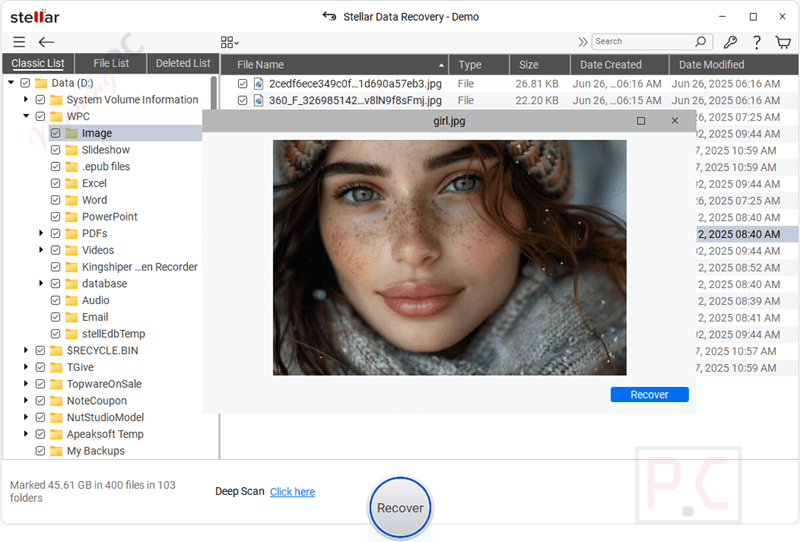Expand the database folder

(x=41, y=283)
